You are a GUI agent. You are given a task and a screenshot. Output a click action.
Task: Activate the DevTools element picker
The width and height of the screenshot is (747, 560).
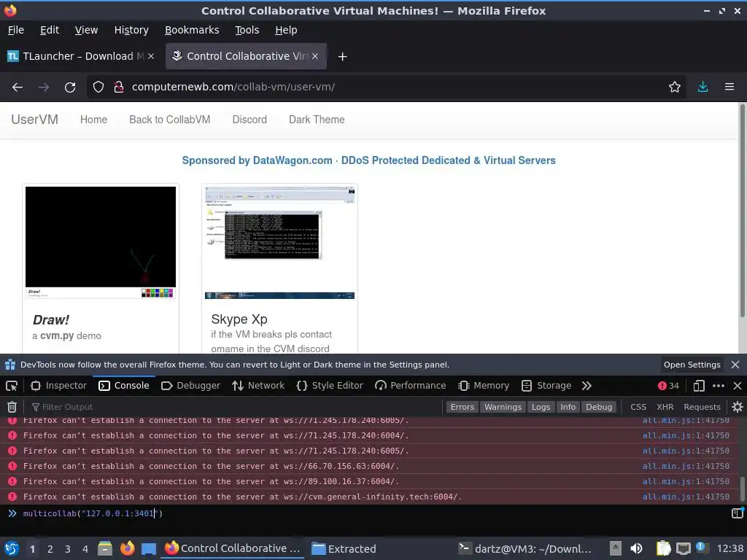coord(12,386)
